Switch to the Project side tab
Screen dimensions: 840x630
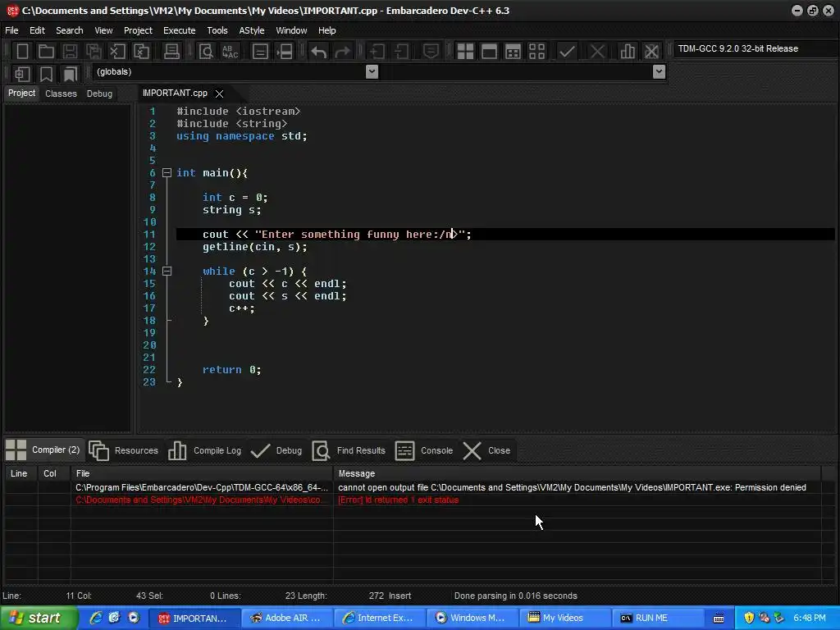click(21, 94)
